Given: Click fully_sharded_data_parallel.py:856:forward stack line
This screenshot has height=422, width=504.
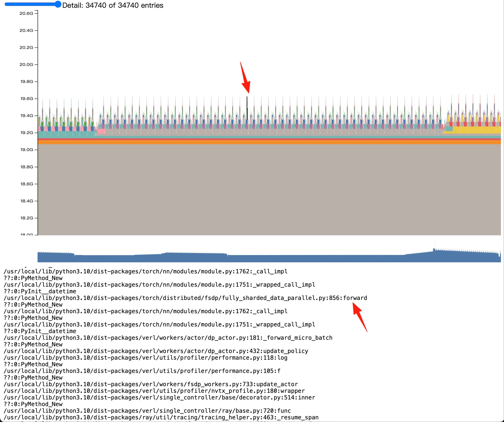Looking at the screenshot, I should click(185, 298).
